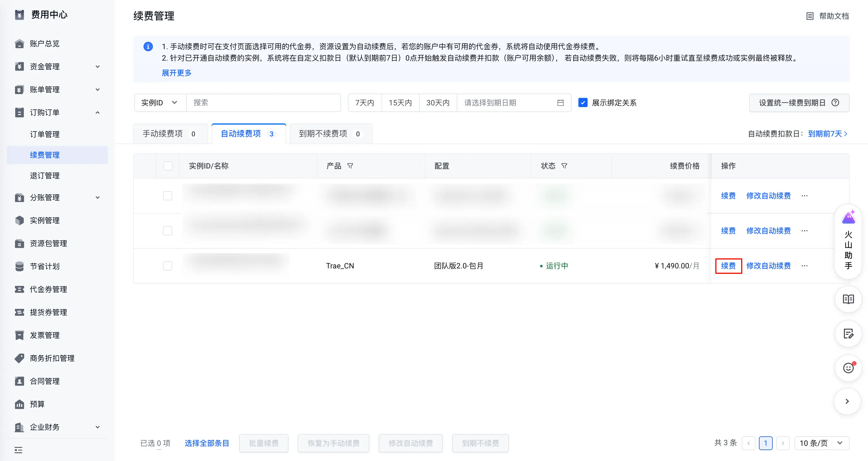Click the 代金券管理 ticket icon

pyautogui.click(x=20, y=289)
